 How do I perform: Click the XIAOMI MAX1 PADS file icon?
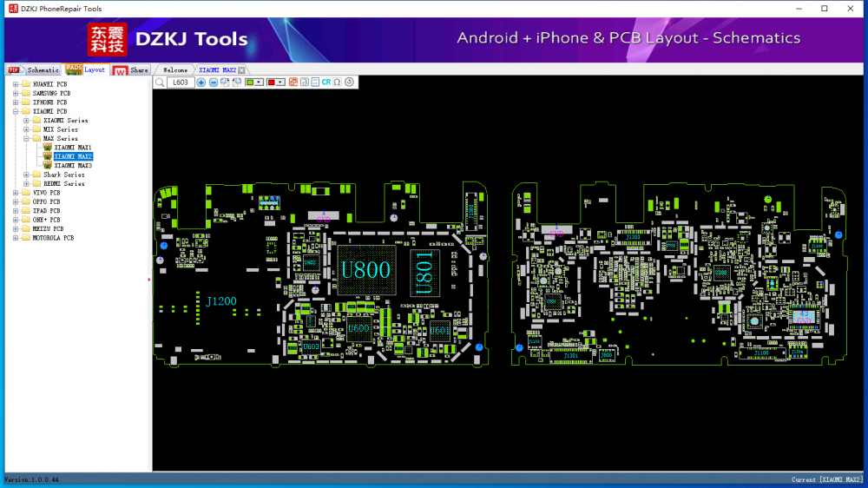(47, 148)
